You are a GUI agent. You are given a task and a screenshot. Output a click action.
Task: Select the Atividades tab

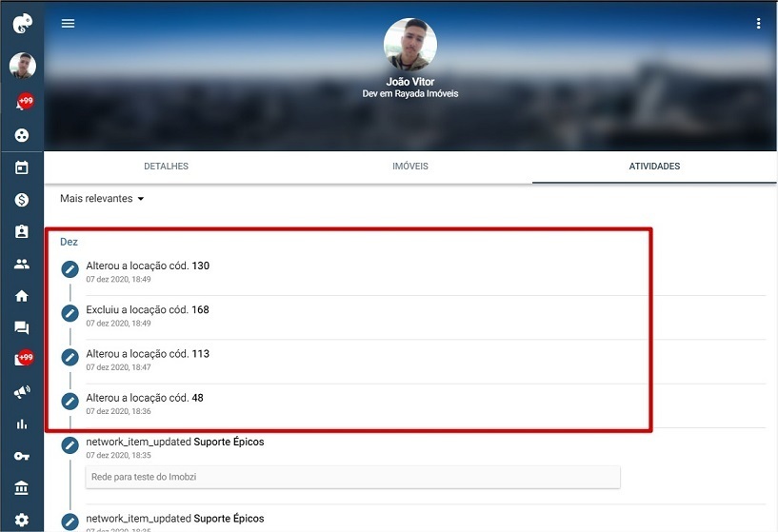click(x=654, y=167)
